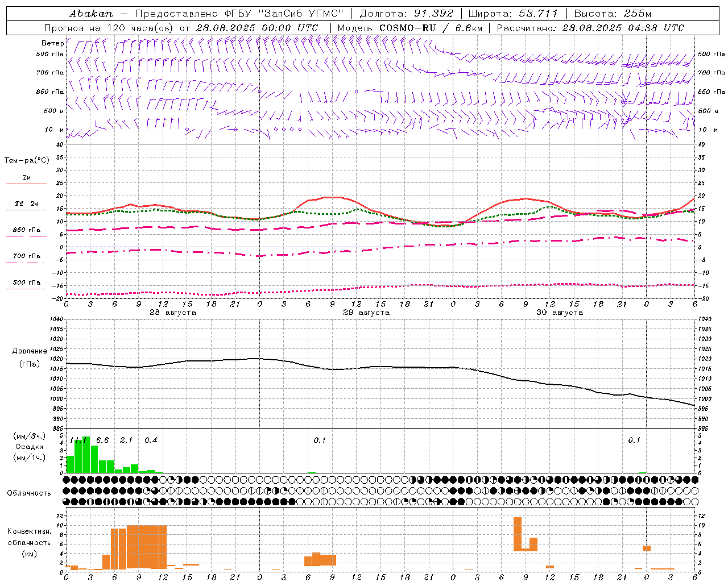Click the 'Широта: 53.711' header field
The height and width of the screenshot is (582, 728).
pos(513,14)
